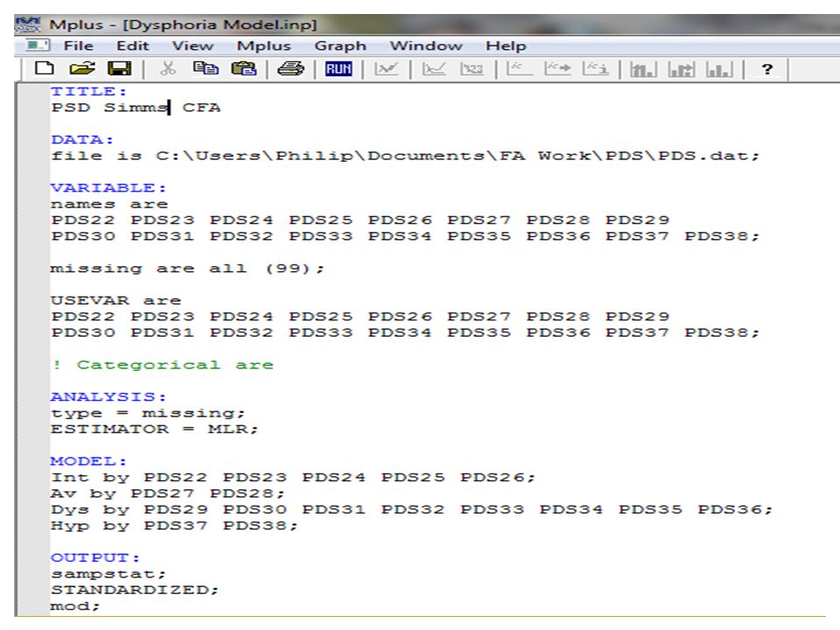The image size is (840, 630).
Task: Click the document icon left of the File menu
Action: (x=38, y=45)
